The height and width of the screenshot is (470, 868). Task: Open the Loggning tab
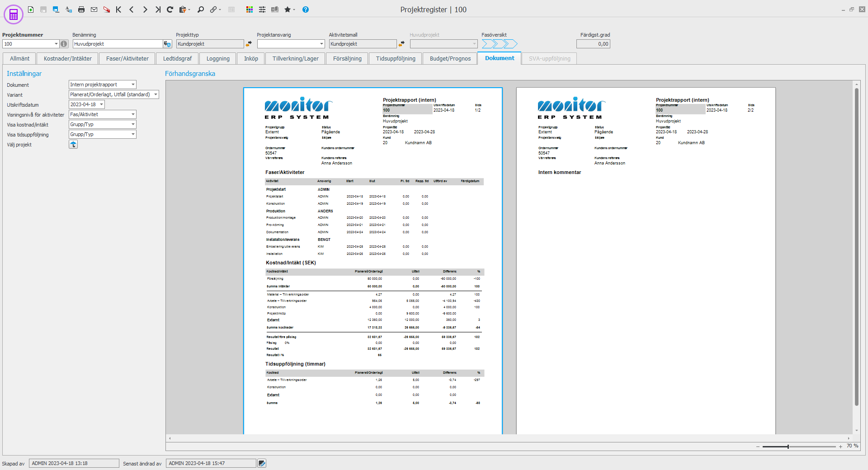tap(218, 59)
